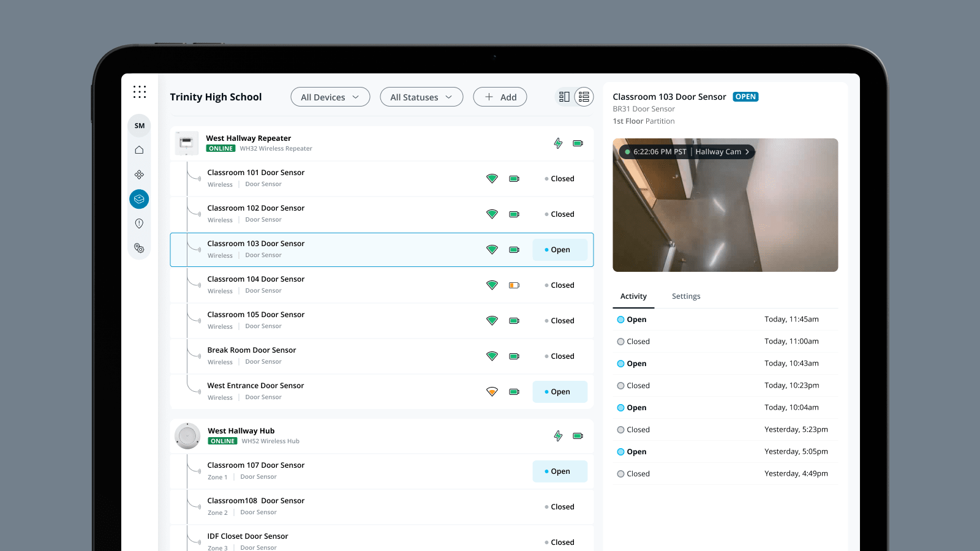Screen dimensions: 980x551
Task: Open the All Statuses filter dropdown
Action: [x=421, y=97]
